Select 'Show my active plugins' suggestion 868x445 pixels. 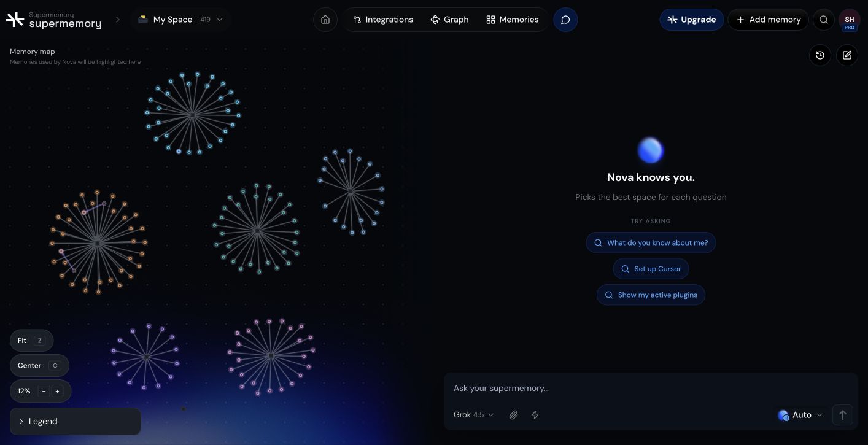(x=651, y=295)
